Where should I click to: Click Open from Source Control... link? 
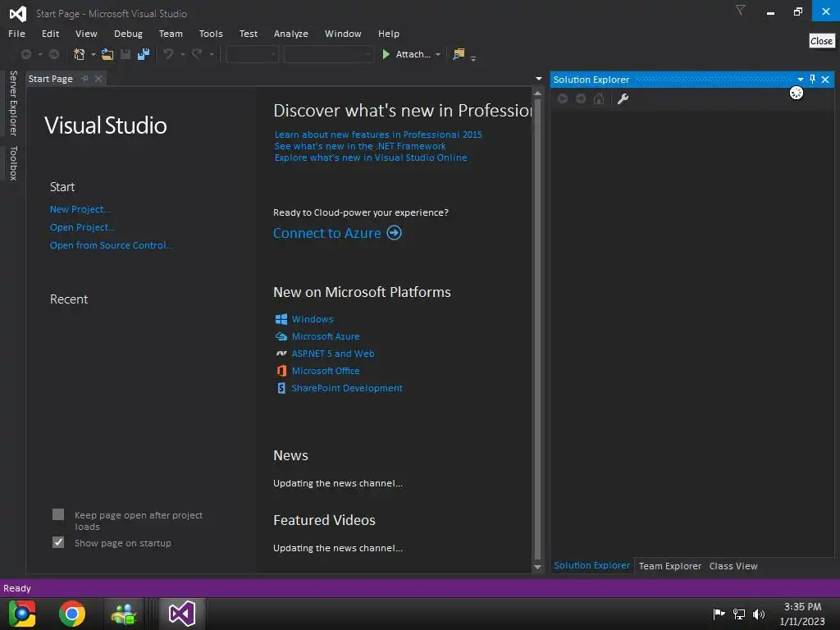[112, 245]
